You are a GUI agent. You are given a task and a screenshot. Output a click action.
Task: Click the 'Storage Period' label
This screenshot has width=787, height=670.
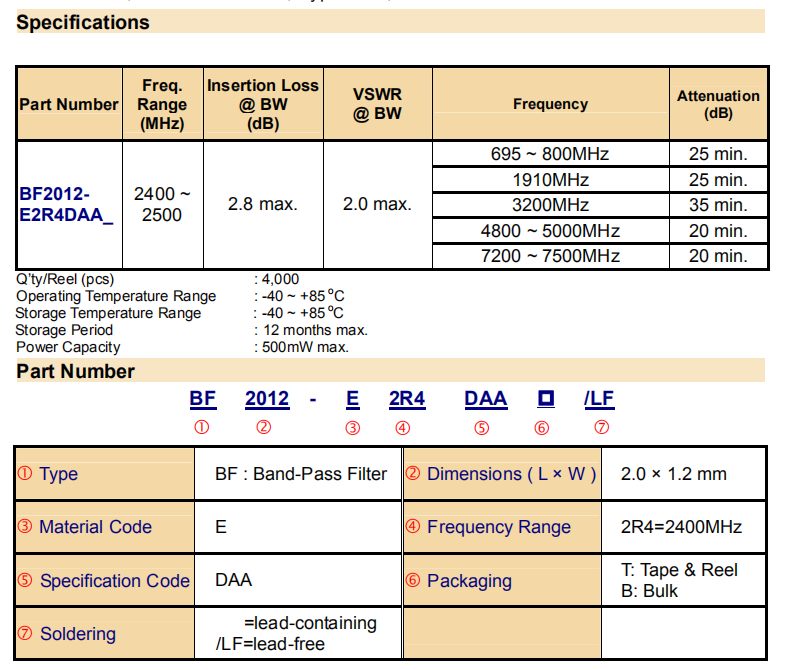tap(64, 330)
